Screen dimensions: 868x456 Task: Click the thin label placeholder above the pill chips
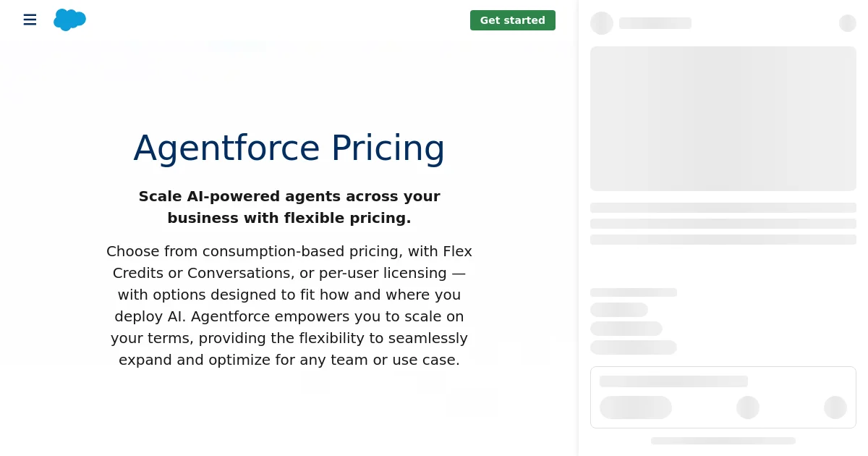click(634, 292)
